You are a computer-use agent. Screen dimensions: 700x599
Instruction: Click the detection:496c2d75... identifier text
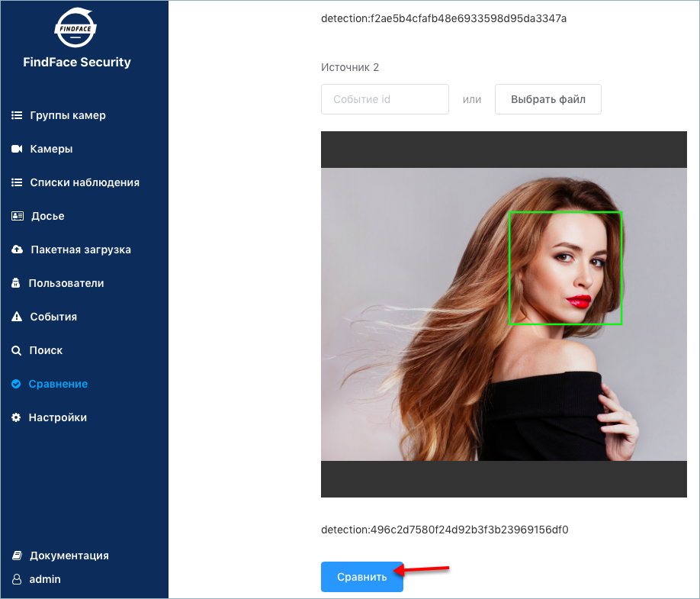pyautogui.click(x=445, y=530)
